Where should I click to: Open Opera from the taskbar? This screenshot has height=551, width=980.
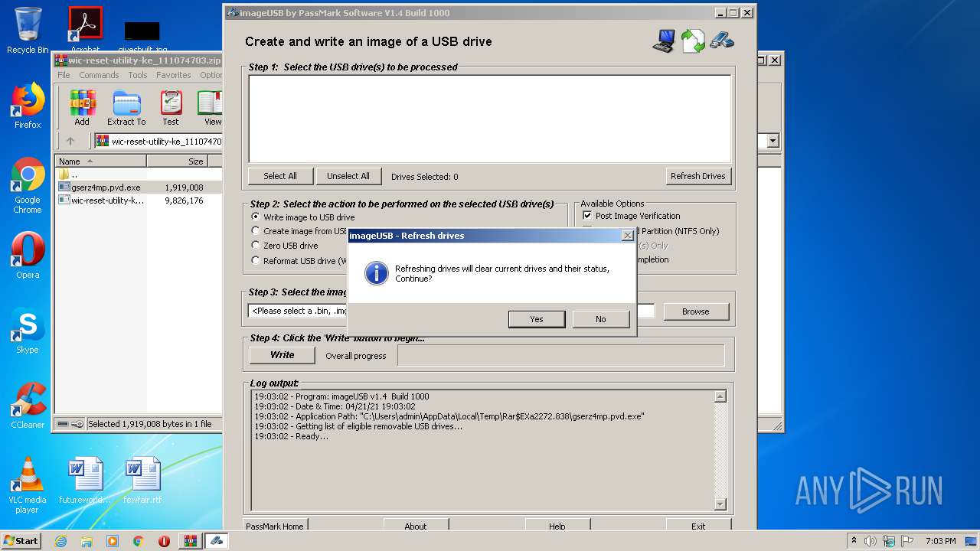click(x=164, y=541)
